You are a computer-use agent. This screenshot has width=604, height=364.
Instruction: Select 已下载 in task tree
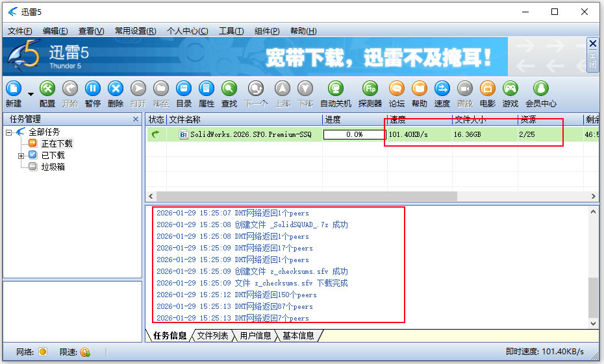tap(53, 155)
